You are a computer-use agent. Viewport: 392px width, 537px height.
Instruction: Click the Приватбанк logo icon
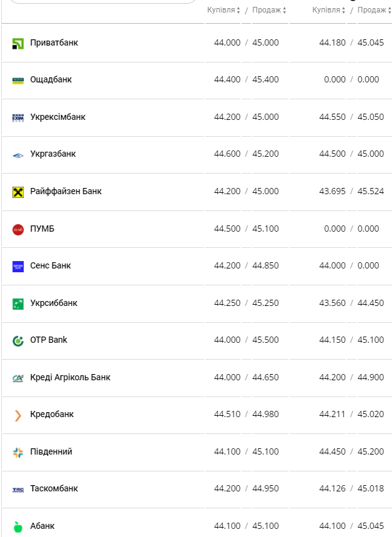click(17, 43)
